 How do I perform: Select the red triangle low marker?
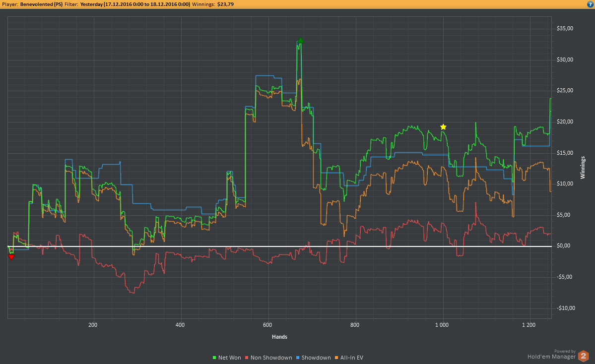(x=11, y=257)
